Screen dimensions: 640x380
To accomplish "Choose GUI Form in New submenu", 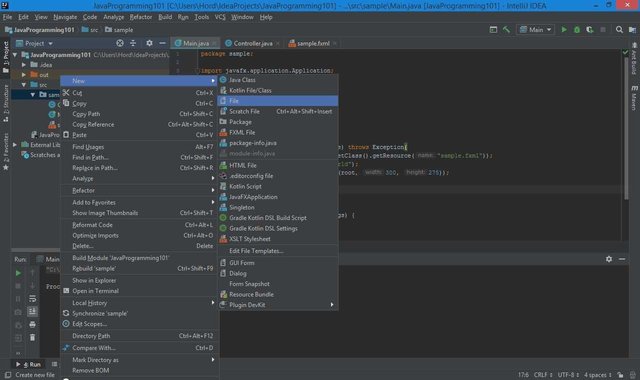I will click(278, 263).
